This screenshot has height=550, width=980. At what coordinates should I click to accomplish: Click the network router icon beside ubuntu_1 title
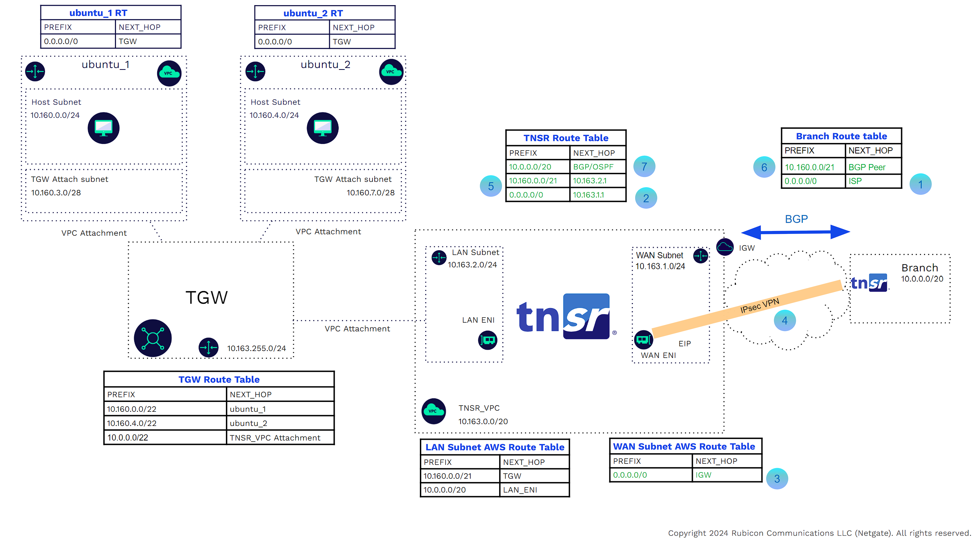click(x=35, y=71)
